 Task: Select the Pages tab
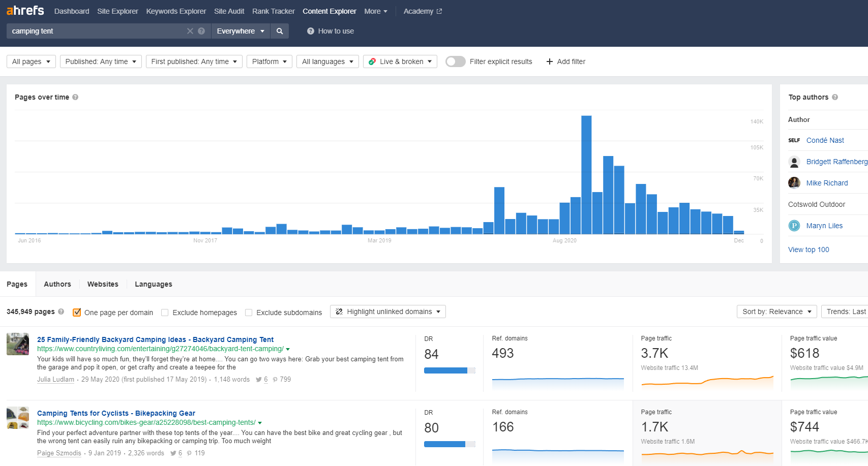coord(17,284)
